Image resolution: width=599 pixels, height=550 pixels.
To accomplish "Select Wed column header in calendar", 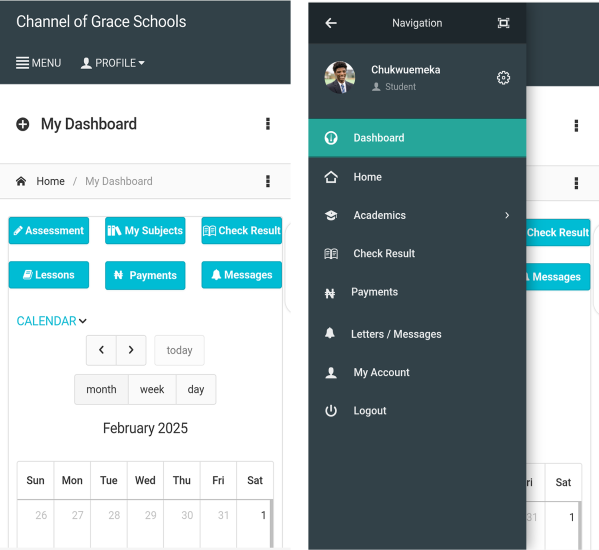I will point(145,480).
